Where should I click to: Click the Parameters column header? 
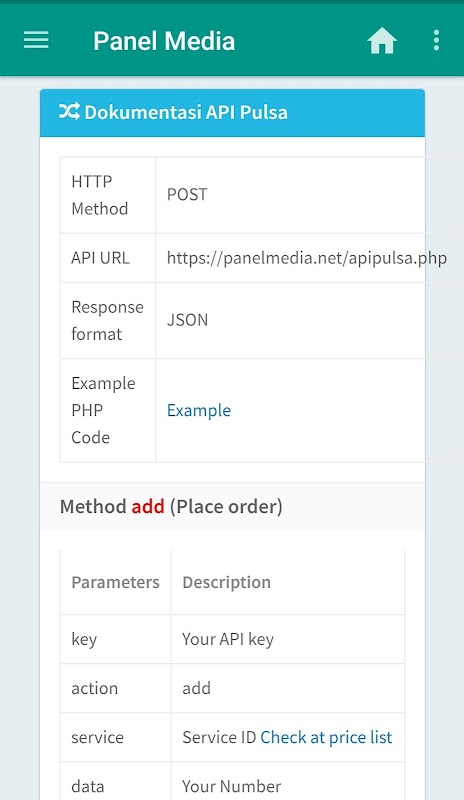pyautogui.click(x=115, y=583)
